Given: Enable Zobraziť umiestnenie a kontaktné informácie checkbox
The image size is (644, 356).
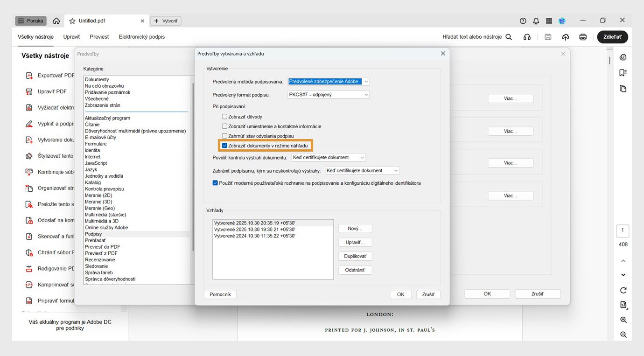Looking at the screenshot, I should 224,126.
